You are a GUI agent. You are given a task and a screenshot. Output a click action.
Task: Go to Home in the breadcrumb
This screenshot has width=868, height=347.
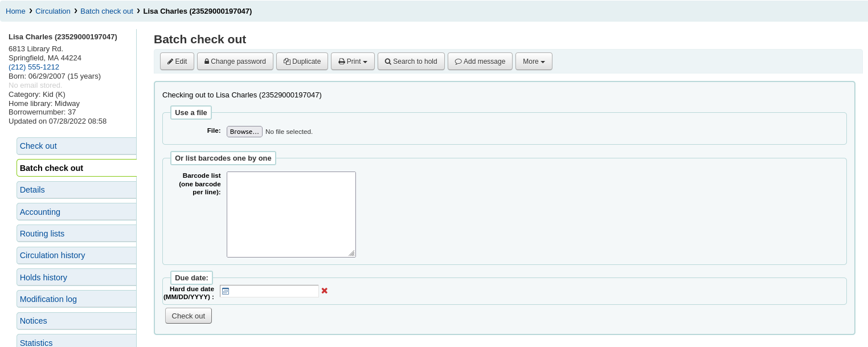coord(15,11)
